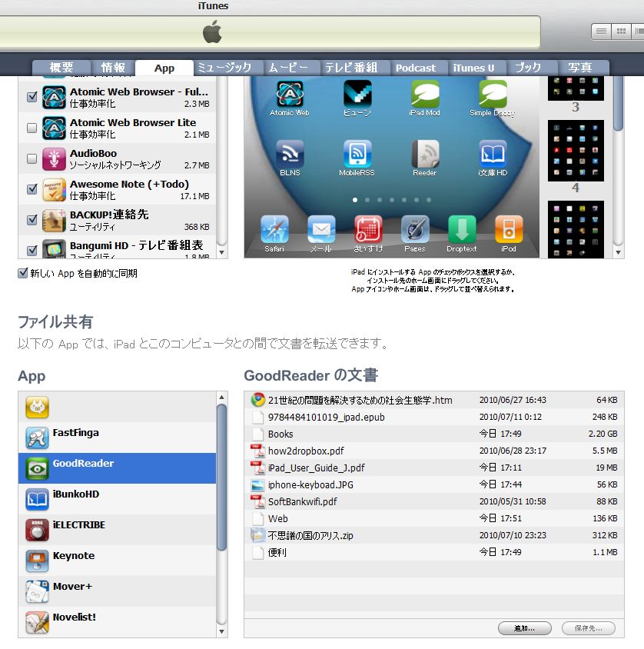The image size is (644, 649).
Task: Select file how2dropbox.pdf
Action: [x=434, y=451]
